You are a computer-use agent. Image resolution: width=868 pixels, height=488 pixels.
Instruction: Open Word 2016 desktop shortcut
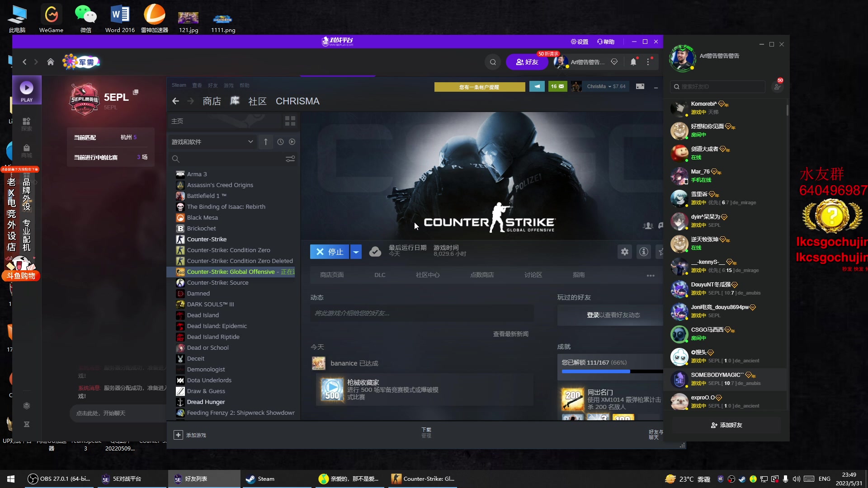point(120,18)
